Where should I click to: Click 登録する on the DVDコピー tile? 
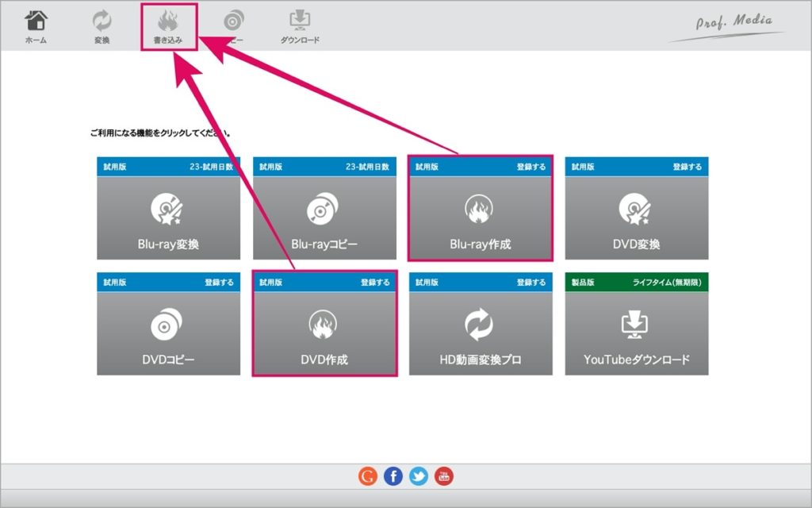219,283
